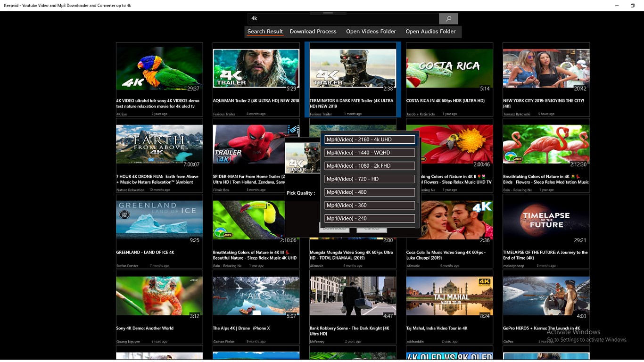Screen dimensions: 644x362
Task: Open the Aquaman Trailer 2 thumbnail
Action: tap(256, 68)
